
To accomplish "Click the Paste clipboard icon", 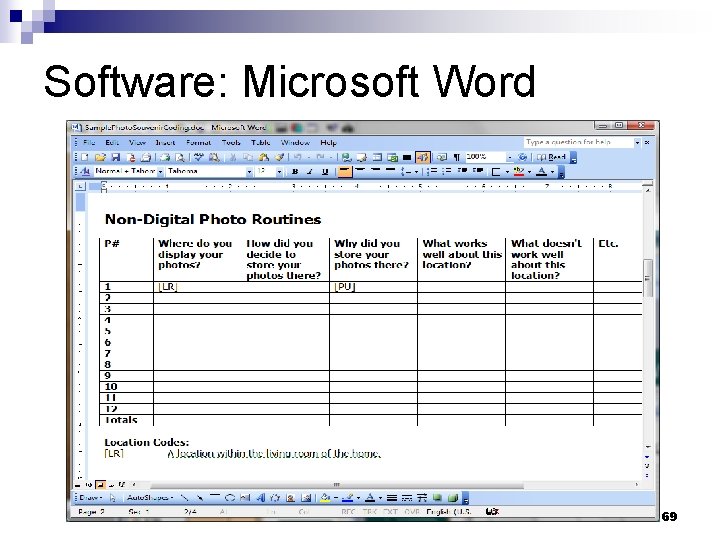I will coord(264,158).
